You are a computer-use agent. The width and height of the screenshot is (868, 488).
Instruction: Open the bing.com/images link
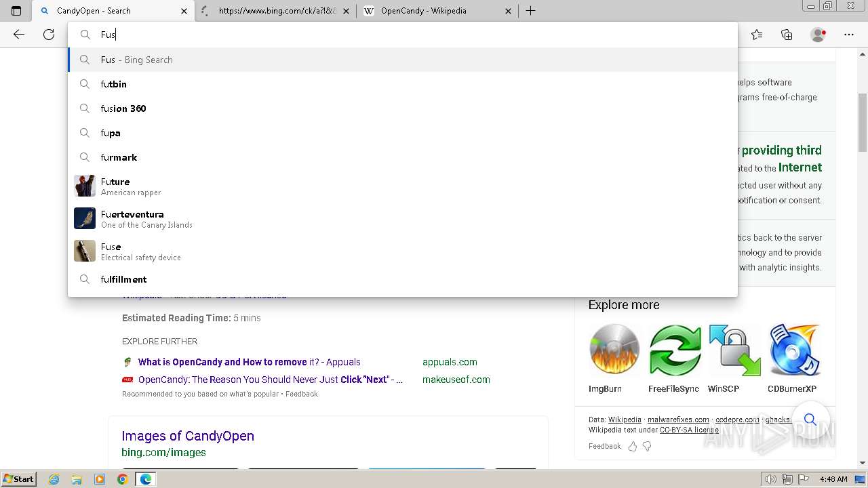163,452
